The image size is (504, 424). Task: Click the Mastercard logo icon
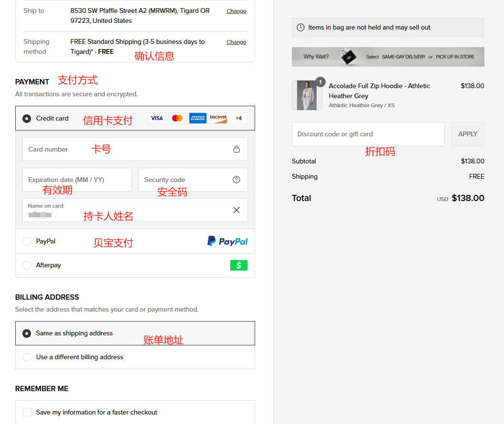click(x=177, y=118)
